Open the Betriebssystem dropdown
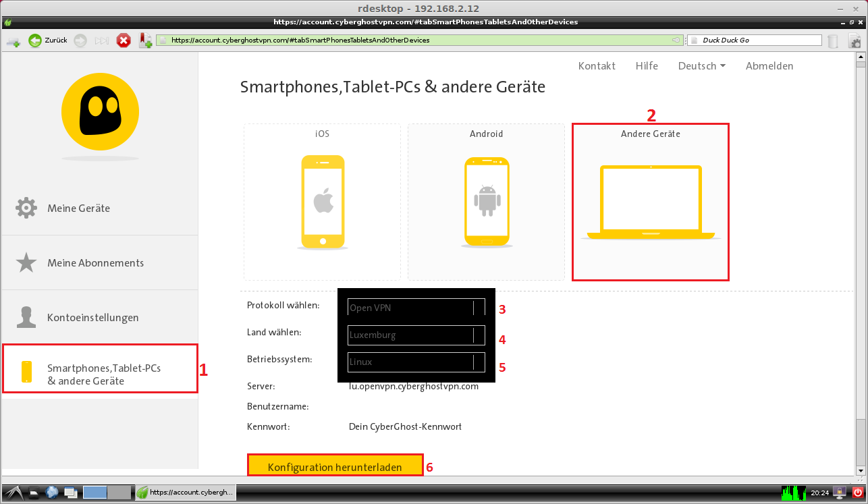This screenshot has width=868, height=504. 416,362
